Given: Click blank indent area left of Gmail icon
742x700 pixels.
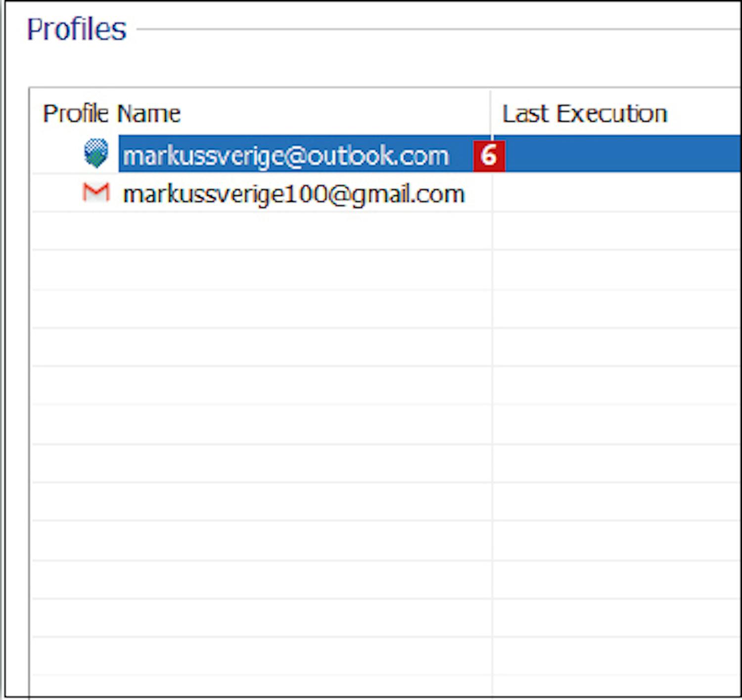Looking at the screenshot, I should point(57,193).
